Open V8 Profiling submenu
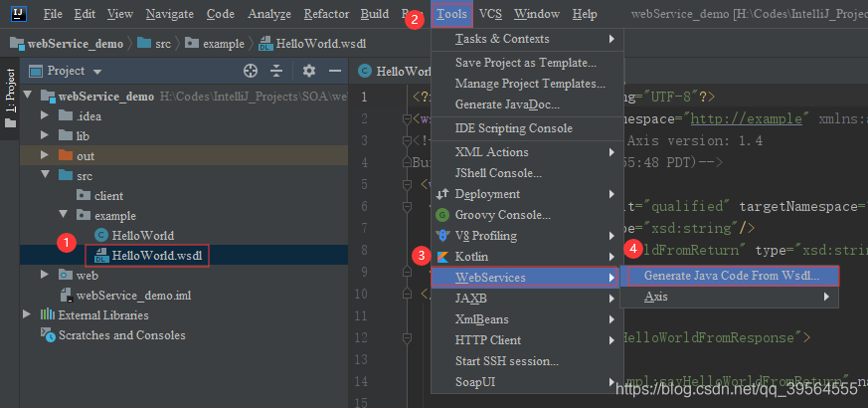 [485, 236]
